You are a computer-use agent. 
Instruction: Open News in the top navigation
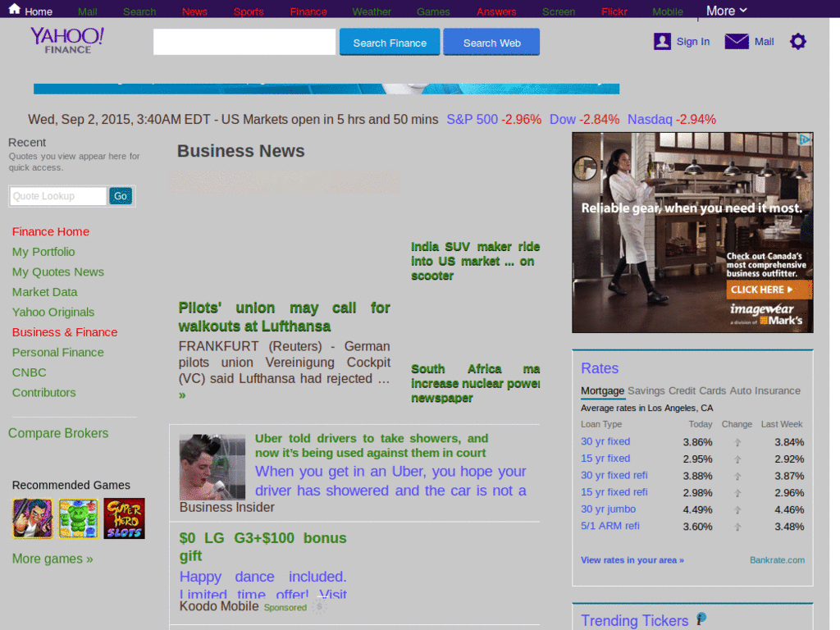(194, 11)
